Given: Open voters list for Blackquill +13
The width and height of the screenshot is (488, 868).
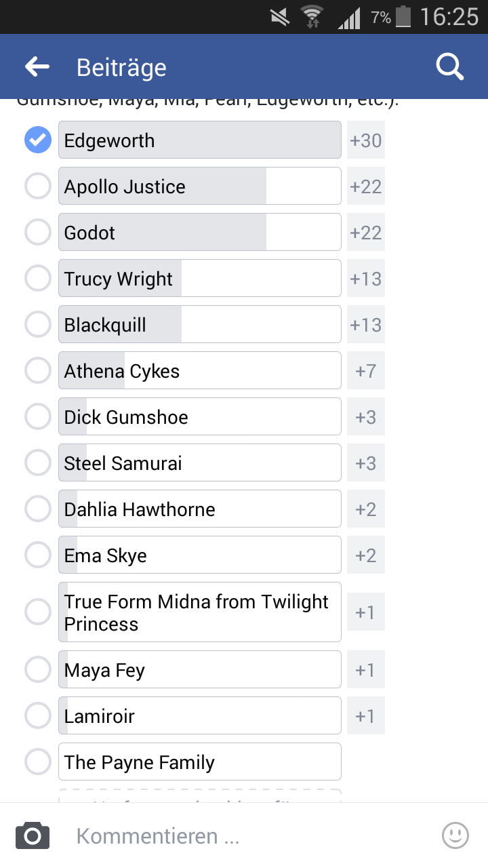Looking at the screenshot, I should pos(366,325).
